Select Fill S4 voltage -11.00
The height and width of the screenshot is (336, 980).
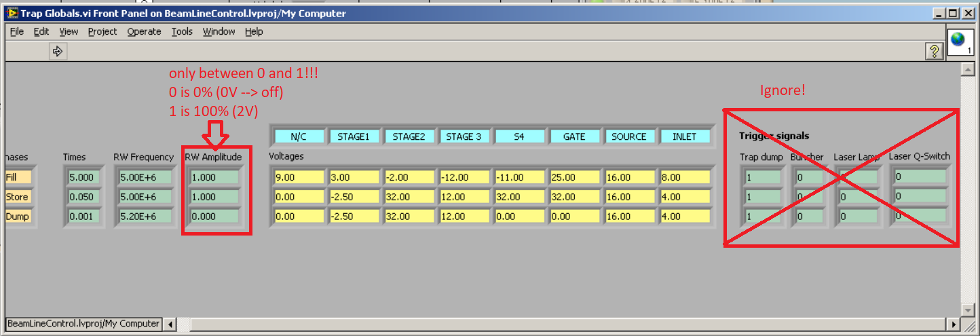(519, 177)
